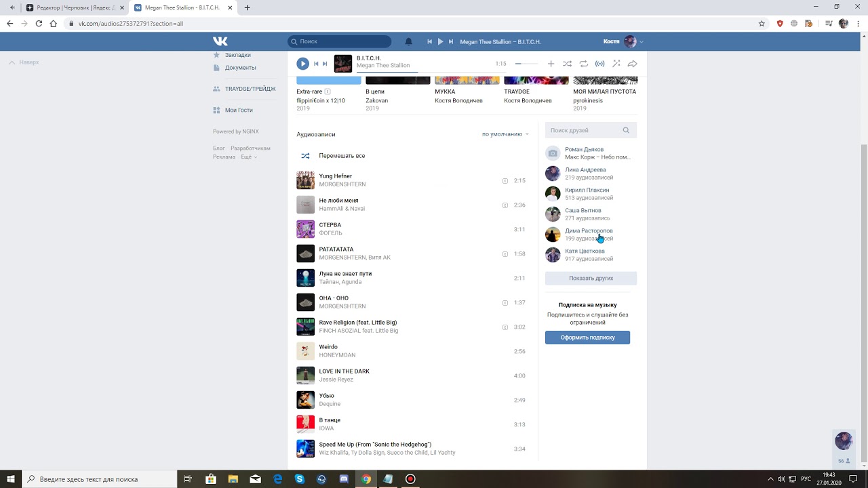Open the по умолчанию sorting dropdown
Viewport: 868px width, 488px height.
pos(505,134)
